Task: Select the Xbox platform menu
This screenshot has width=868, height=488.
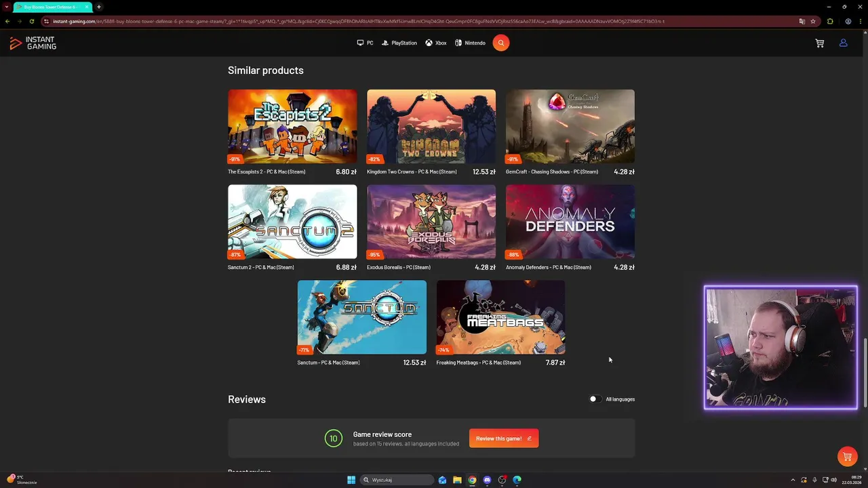Action: coord(436,43)
